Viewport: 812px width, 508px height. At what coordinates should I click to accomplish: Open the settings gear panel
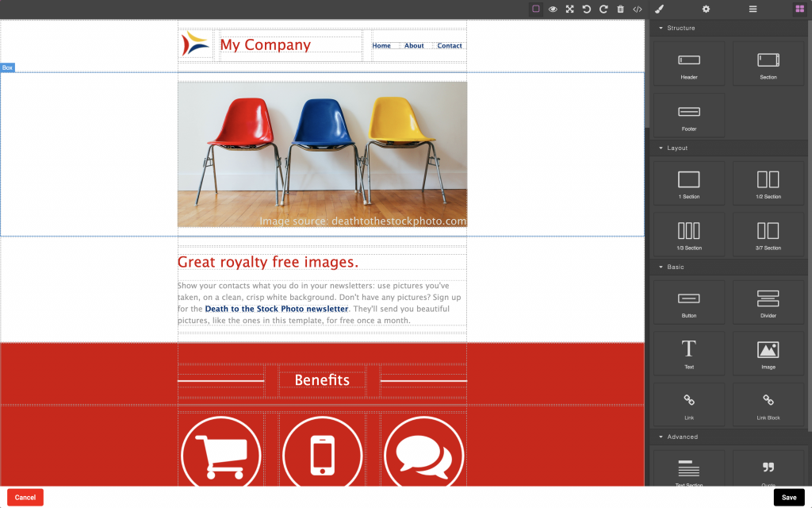tap(706, 9)
